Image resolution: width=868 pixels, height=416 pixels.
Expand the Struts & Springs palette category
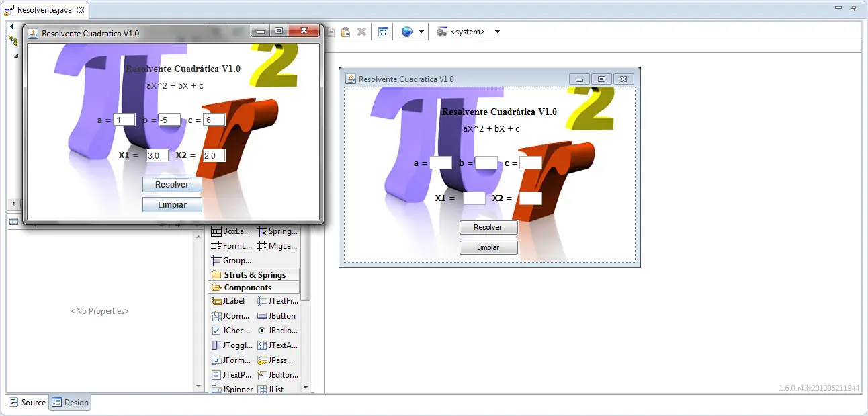coord(254,274)
